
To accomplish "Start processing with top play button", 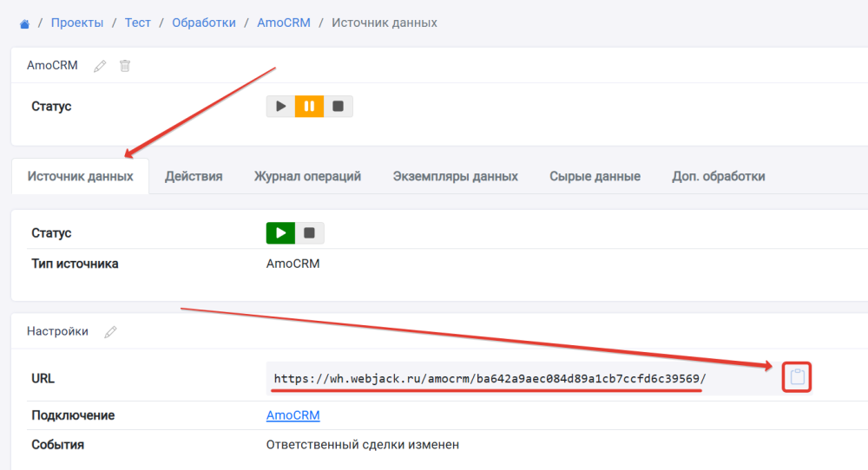I will pyautogui.click(x=280, y=106).
